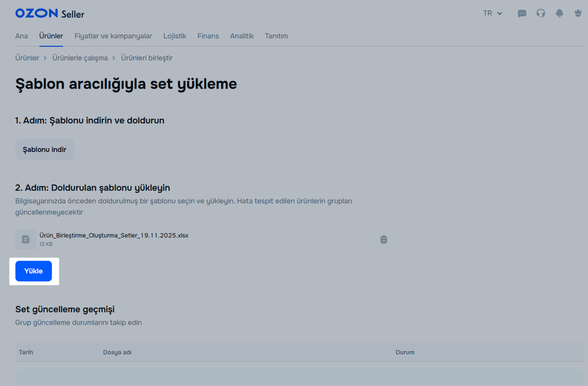Open the profile avatar icon
The image size is (588, 386).
tap(578, 13)
